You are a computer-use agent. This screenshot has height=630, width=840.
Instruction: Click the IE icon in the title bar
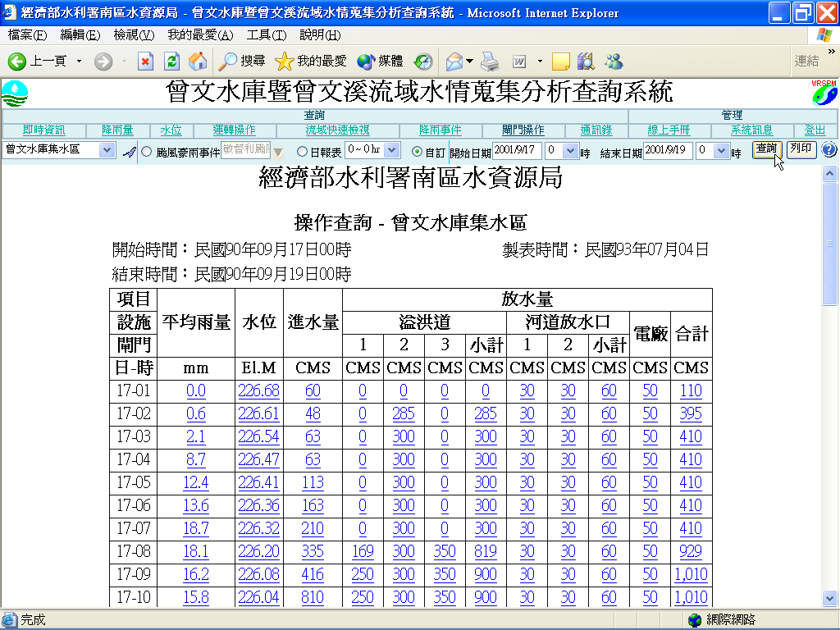point(10,12)
